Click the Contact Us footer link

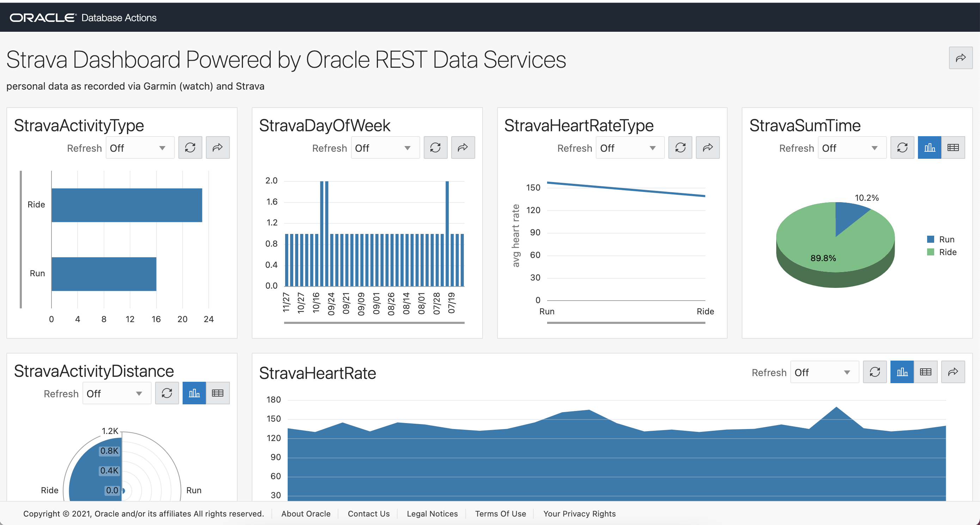(x=369, y=514)
